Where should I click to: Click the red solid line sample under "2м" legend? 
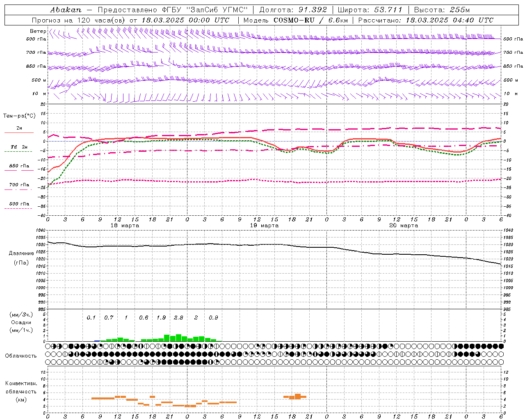(19, 133)
